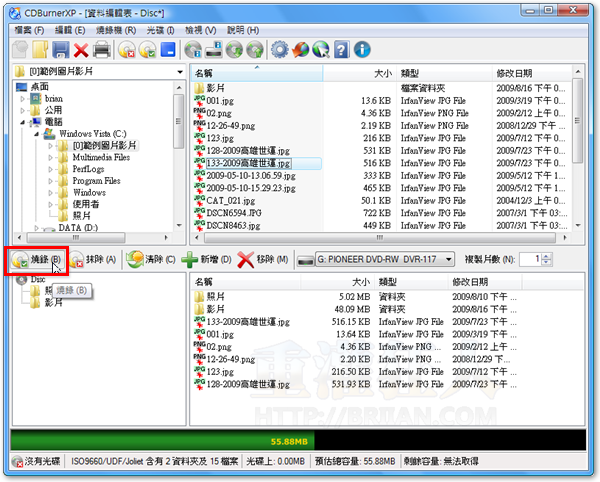Click the red X delete toolbar icon

point(81,50)
